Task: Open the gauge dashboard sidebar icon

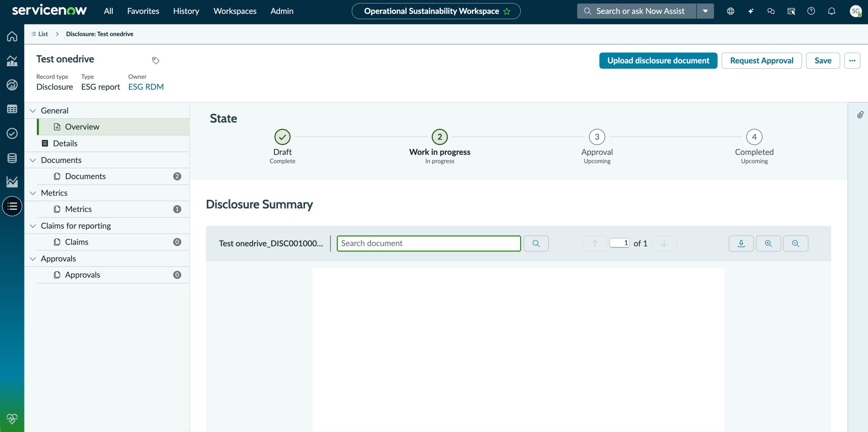Action: [12, 85]
